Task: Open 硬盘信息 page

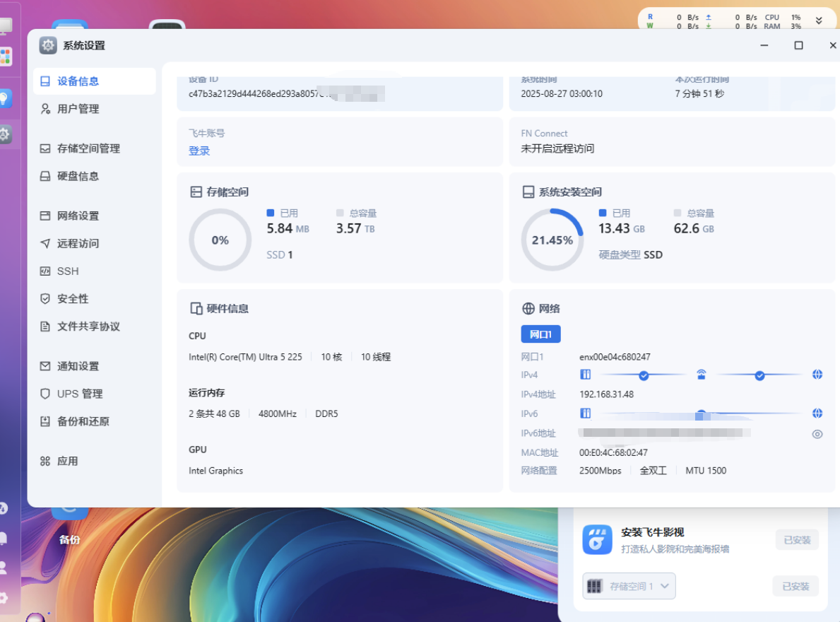Action: (94, 176)
